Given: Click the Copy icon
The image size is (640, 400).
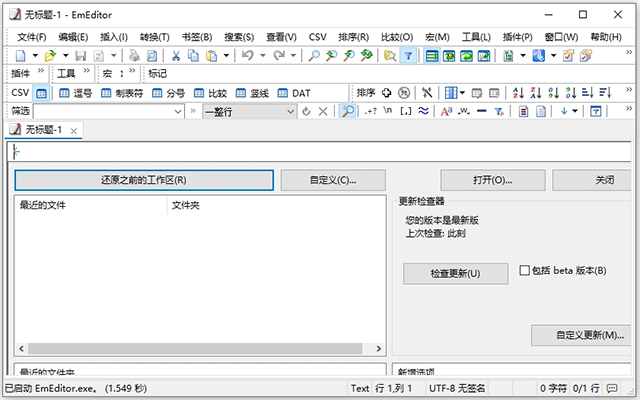Looking at the screenshot, I should coord(193,56).
